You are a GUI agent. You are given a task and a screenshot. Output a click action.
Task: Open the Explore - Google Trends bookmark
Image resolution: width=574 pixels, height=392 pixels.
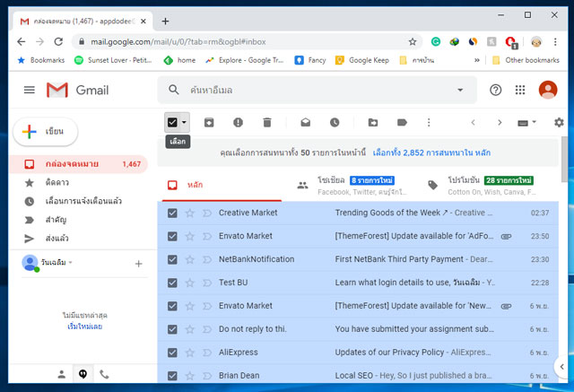click(245, 60)
